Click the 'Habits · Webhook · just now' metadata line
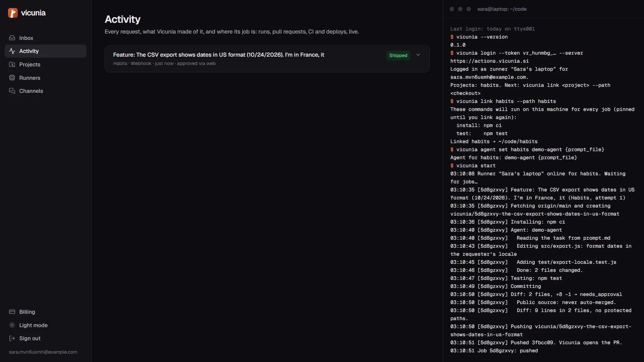This screenshot has height=362, width=644. (164, 63)
